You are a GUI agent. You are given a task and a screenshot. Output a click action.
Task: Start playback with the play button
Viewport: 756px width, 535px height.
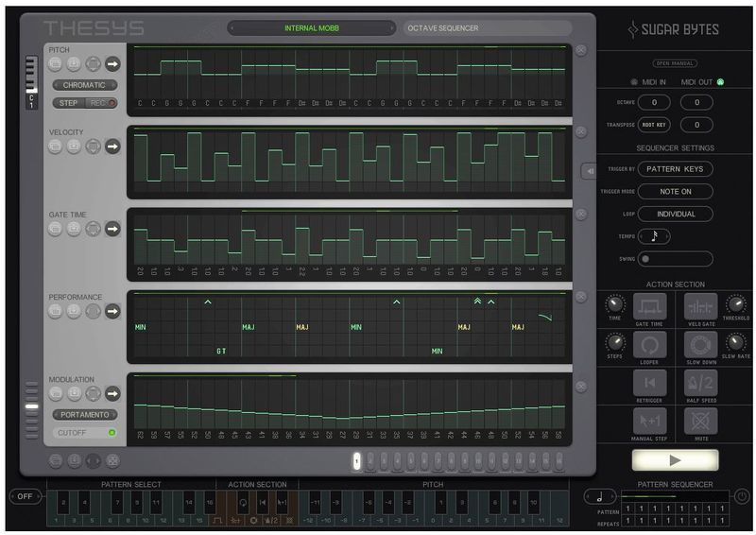tap(675, 460)
